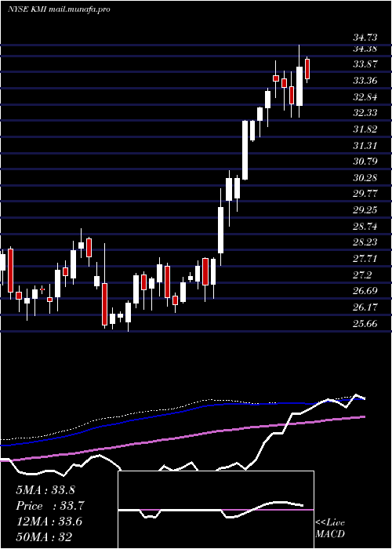
Task: Click the 27.71 price label
Action: (x=365, y=258)
